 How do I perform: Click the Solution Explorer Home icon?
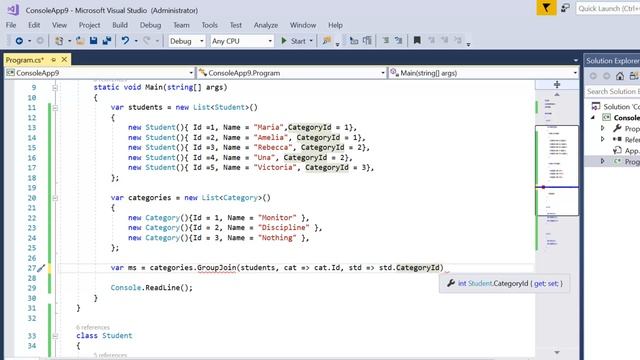620,76
